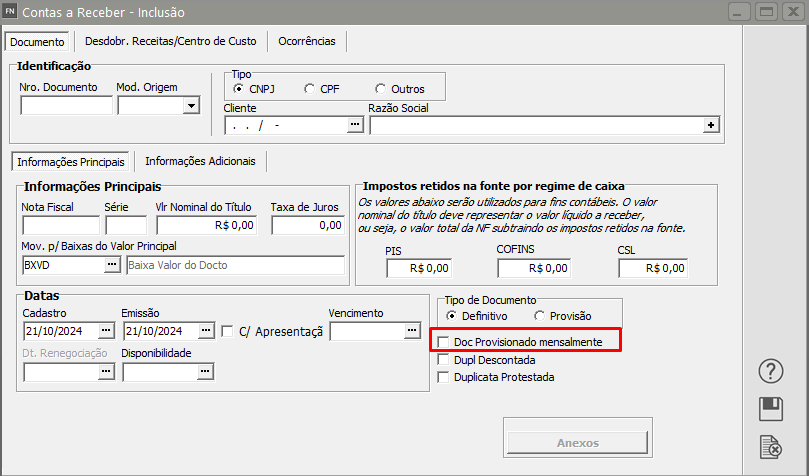Open the Emissão date dropdown button

click(205, 331)
